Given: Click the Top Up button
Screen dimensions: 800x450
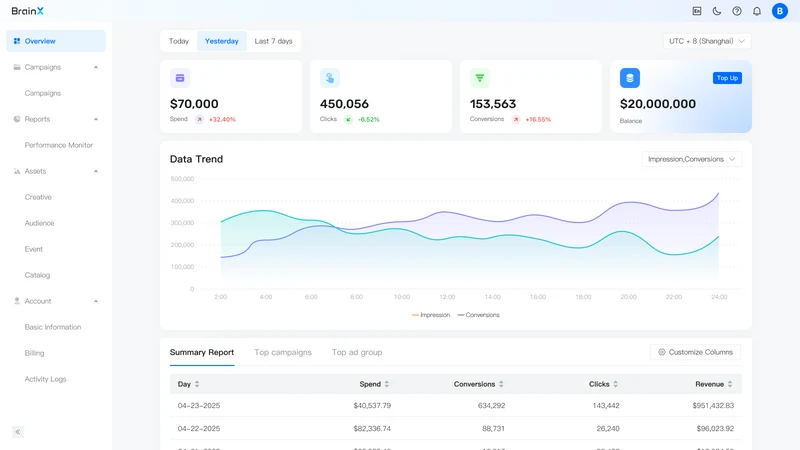Looking at the screenshot, I should click(727, 78).
